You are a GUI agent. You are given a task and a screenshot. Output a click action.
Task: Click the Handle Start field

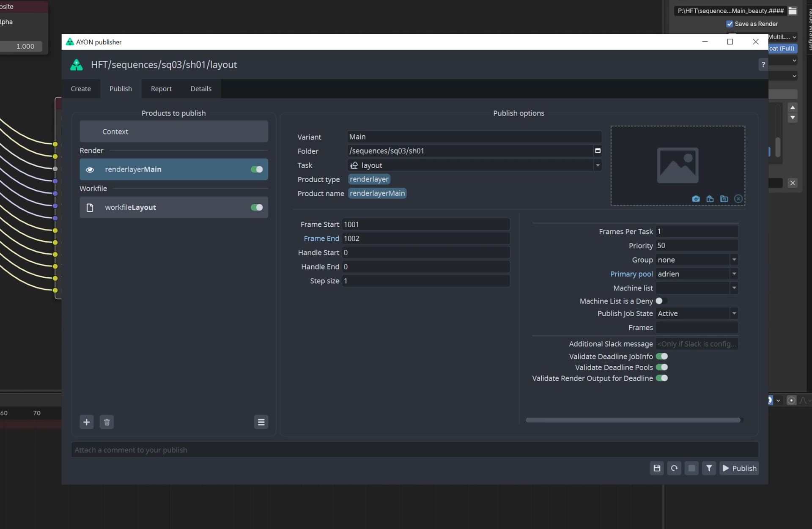pyautogui.click(x=426, y=252)
